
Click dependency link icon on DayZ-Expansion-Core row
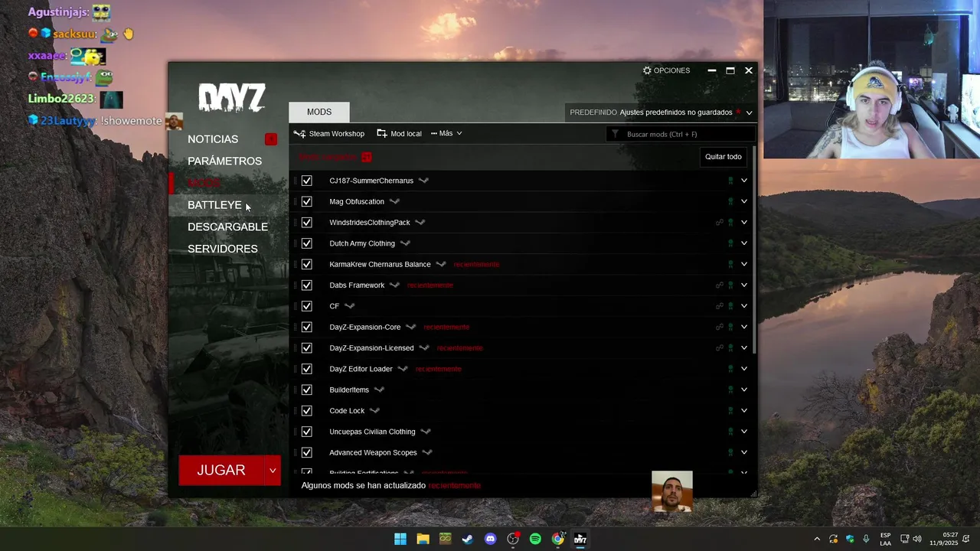[719, 327]
